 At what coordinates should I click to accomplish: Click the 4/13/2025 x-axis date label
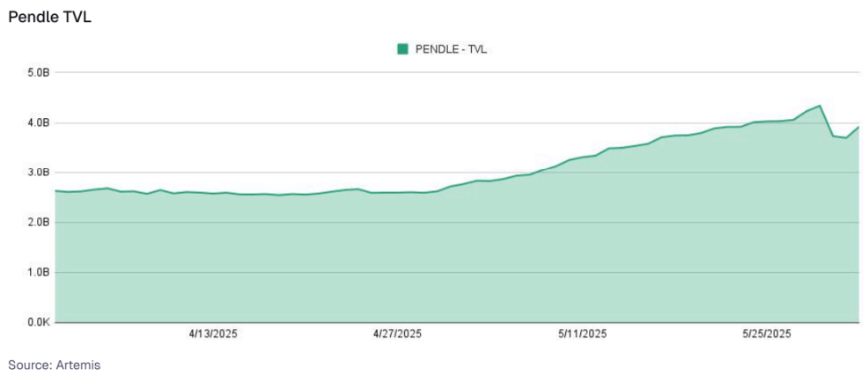pos(213,334)
